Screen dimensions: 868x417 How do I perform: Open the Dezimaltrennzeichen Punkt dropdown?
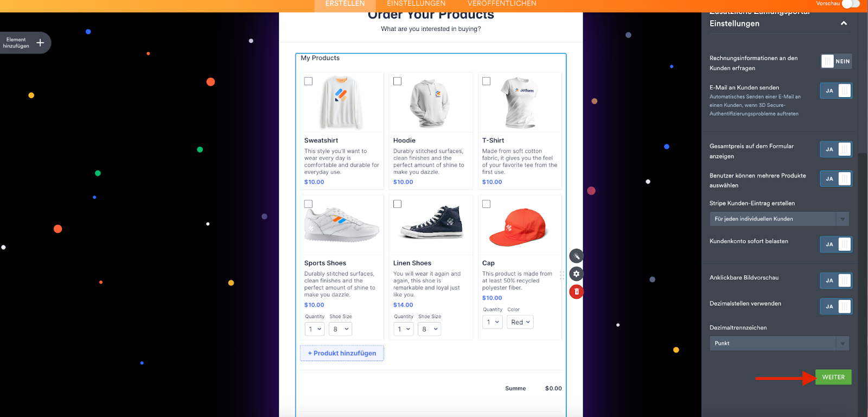coord(779,343)
